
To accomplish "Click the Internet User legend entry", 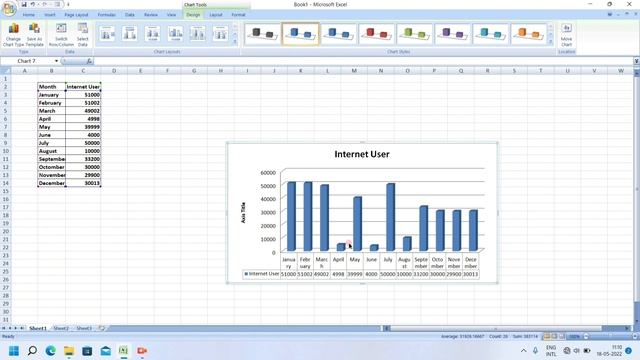I will point(261,274).
